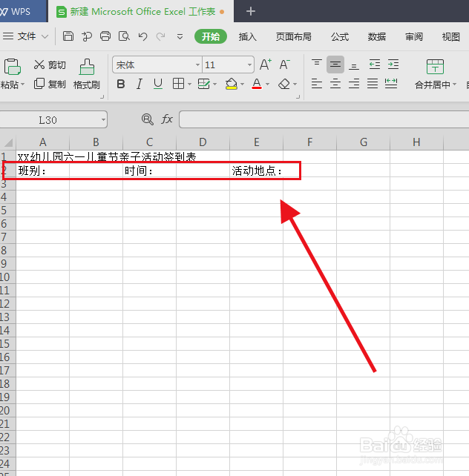
Task: Click the + new tab button
Action: pyautogui.click(x=251, y=12)
